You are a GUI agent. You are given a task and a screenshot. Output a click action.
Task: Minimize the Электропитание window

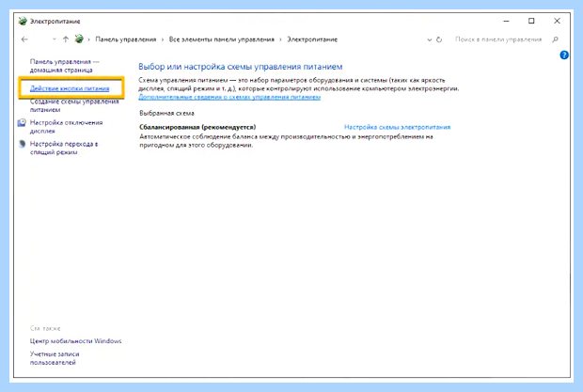[506, 22]
